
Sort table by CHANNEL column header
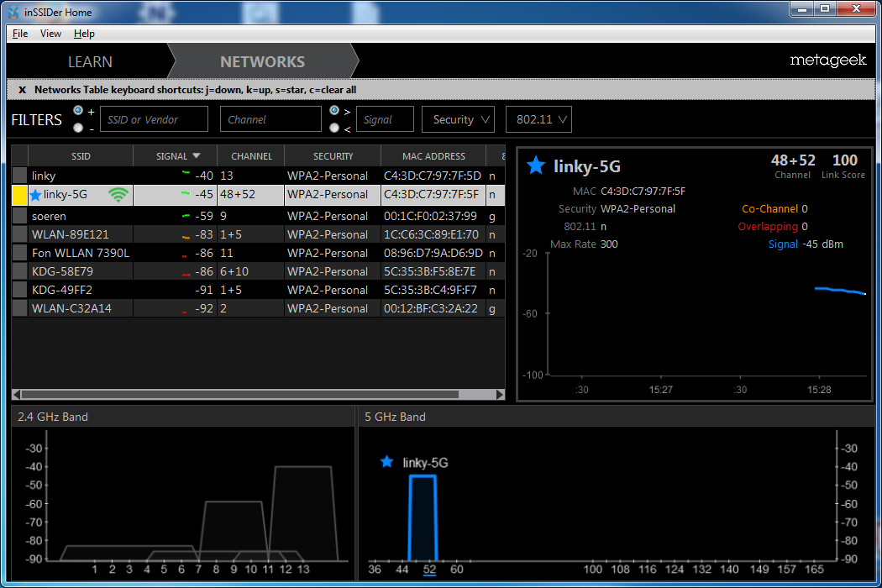(251, 156)
